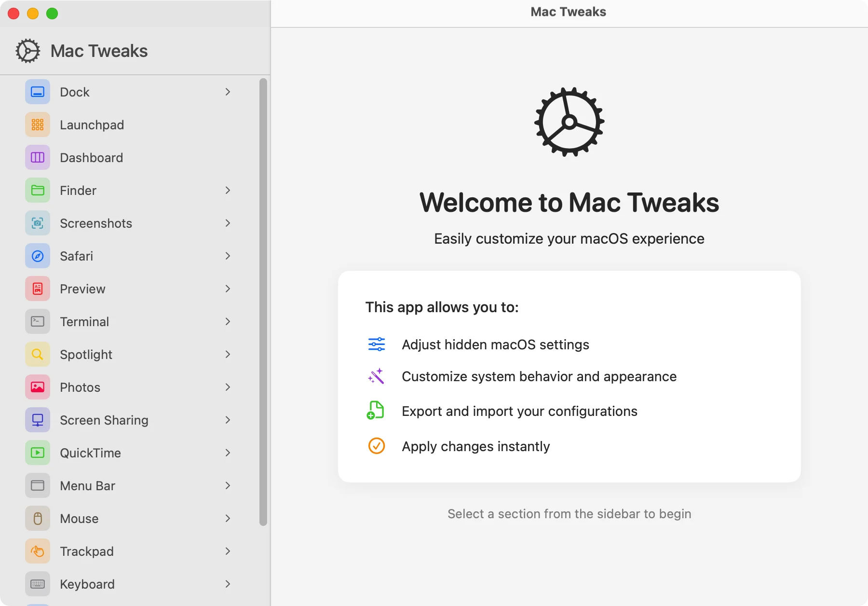Expand the Terminal section chevron
868x606 pixels.
(228, 321)
